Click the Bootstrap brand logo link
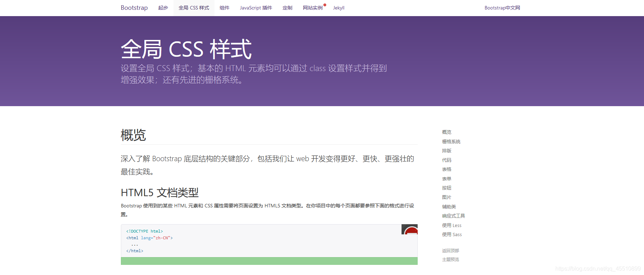The image size is (644, 275). pos(134,8)
